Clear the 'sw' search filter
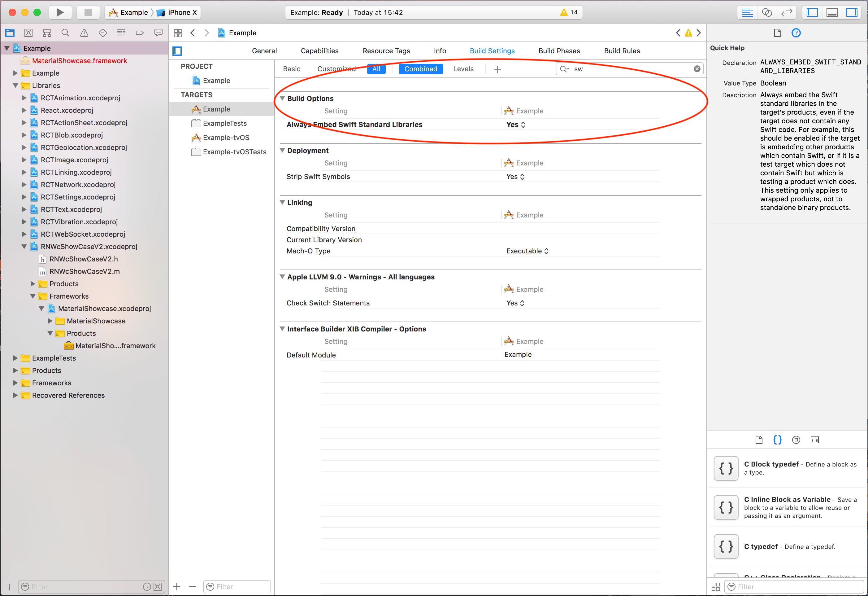The width and height of the screenshot is (868, 596). [697, 68]
